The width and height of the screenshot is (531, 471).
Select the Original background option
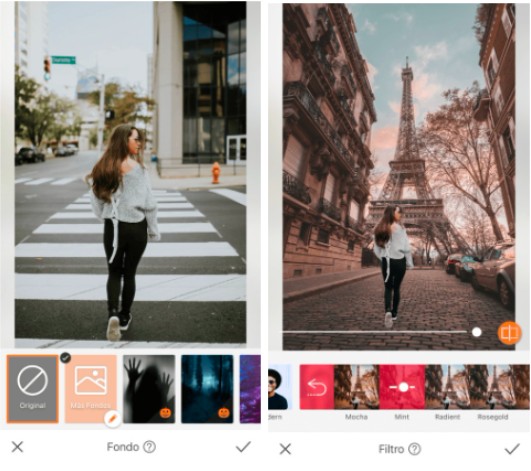coord(33,389)
